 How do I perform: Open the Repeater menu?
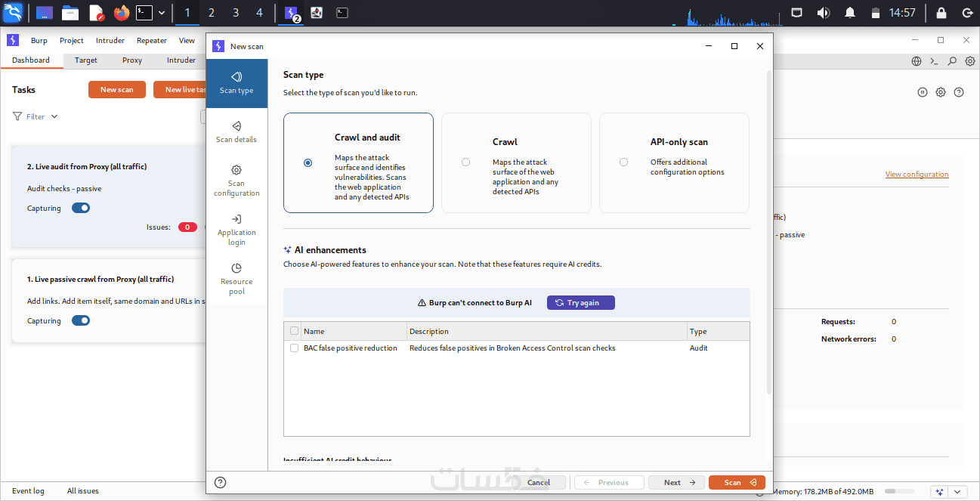(152, 41)
